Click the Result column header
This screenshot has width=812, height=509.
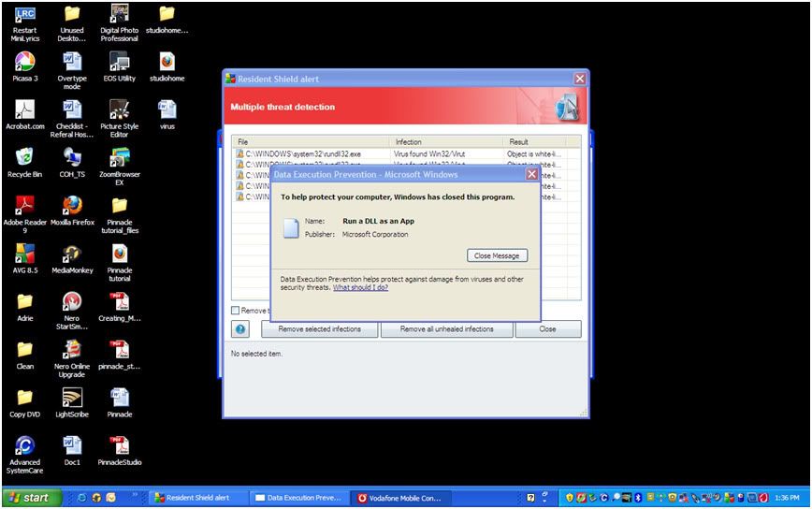tap(534, 142)
